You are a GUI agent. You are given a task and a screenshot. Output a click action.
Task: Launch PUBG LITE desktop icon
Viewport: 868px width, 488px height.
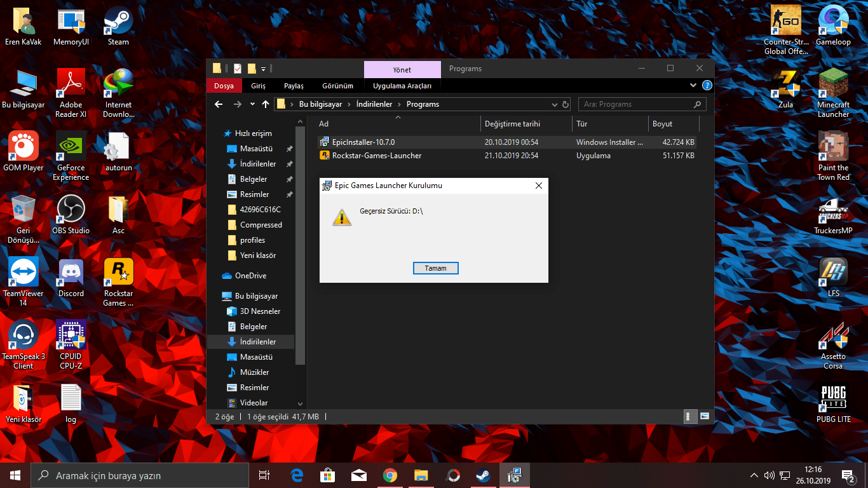click(834, 403)
